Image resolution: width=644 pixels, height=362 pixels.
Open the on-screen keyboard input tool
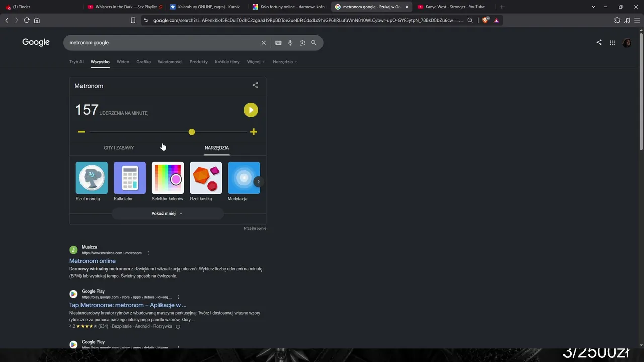[278, 43]
